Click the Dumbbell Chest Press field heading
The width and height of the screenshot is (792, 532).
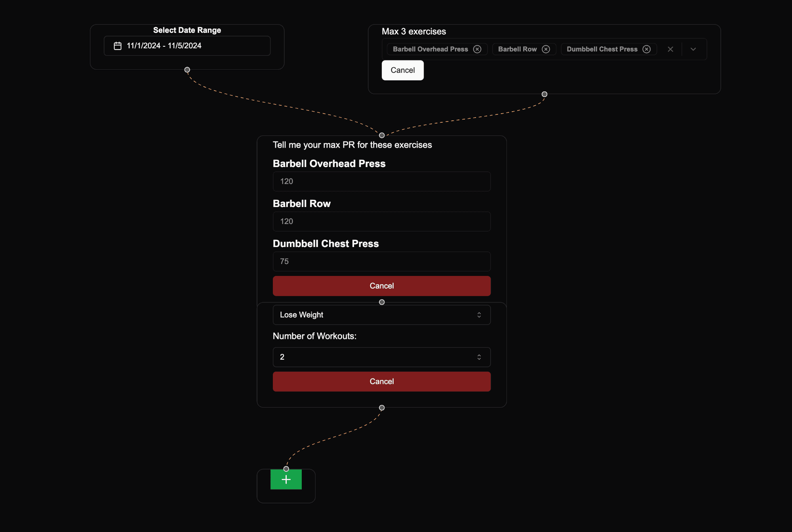pyautogui.click(x=326, y=243)
